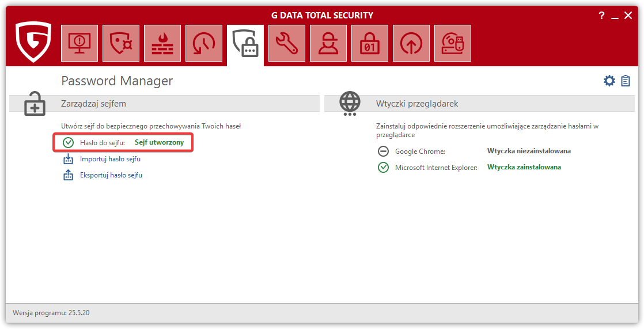Open the Parental controls person tab
The image size is (644, 329).
point(328,43)
